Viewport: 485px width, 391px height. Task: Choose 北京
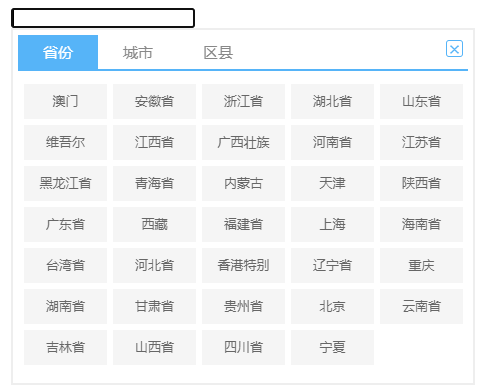332,306
